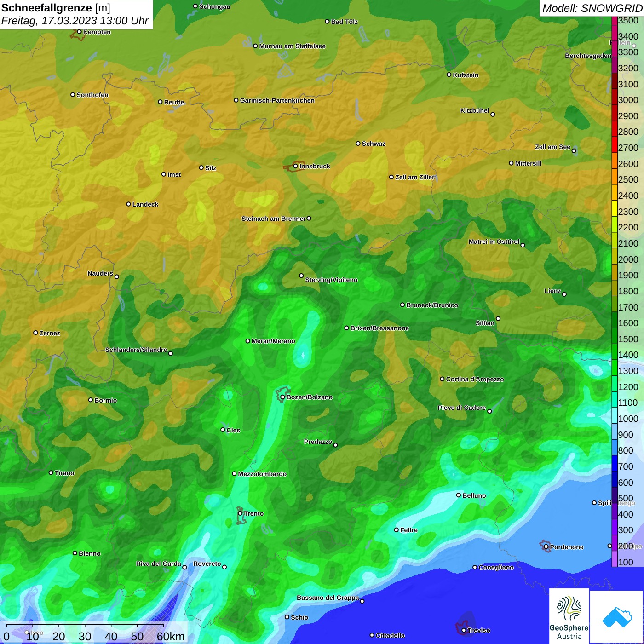Click the Zell am Ziller label
This screenshot has width=644, height=644.
(x=414, y=177)
